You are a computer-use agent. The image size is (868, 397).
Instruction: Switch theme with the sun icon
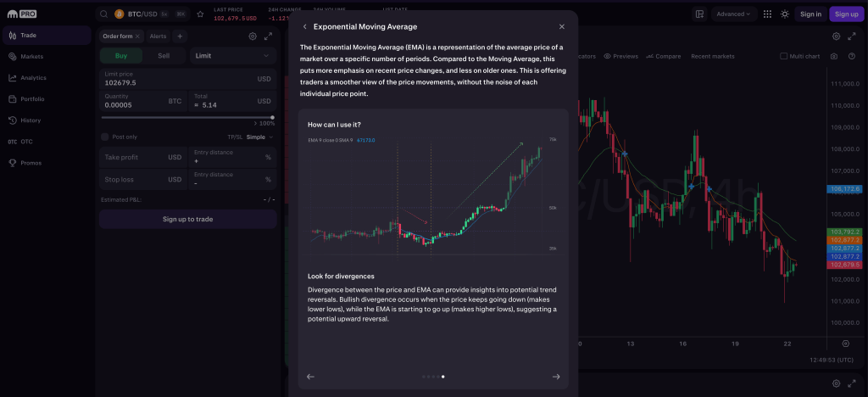[785, 14]
